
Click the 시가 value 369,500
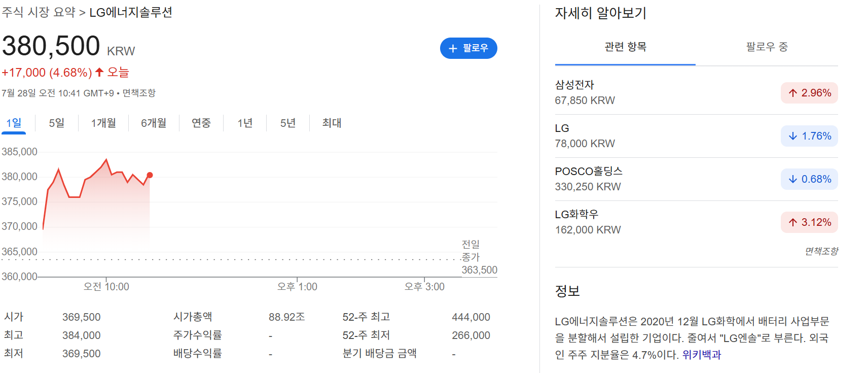82,317
